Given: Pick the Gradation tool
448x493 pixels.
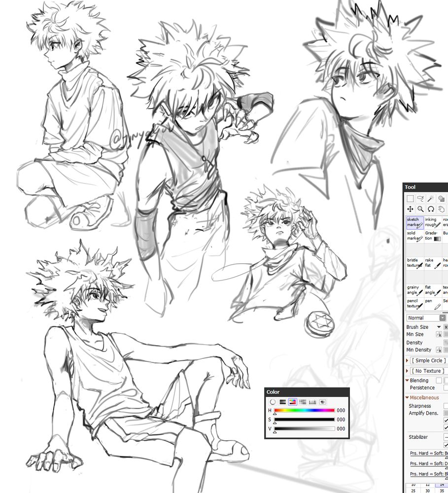Looking at the screenshot, I should 433,236.
